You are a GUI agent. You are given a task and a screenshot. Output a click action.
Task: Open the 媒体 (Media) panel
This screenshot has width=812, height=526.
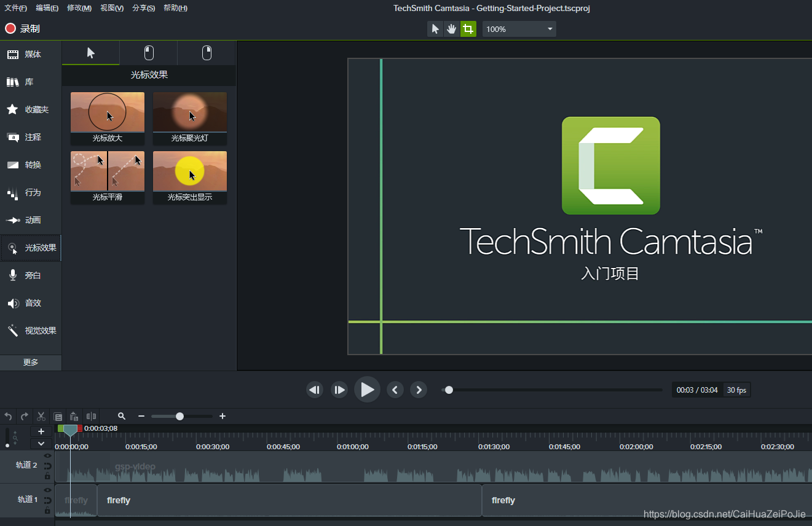click(x=31, y=55)
